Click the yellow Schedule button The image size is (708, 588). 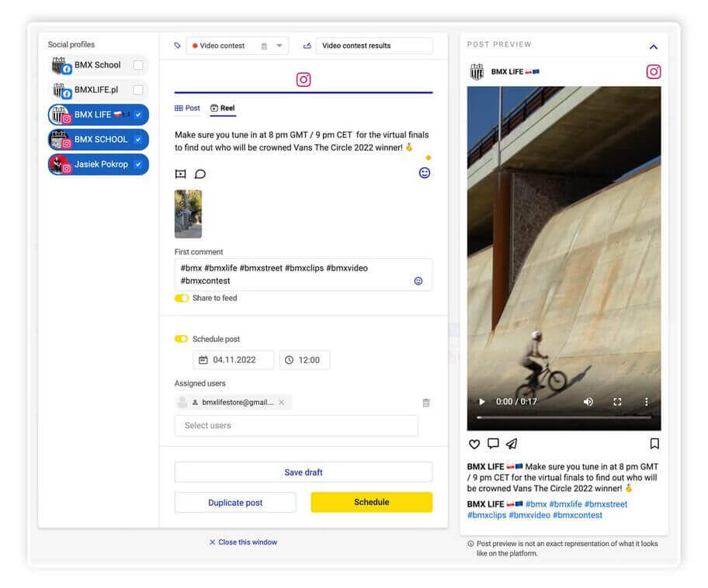371,502
